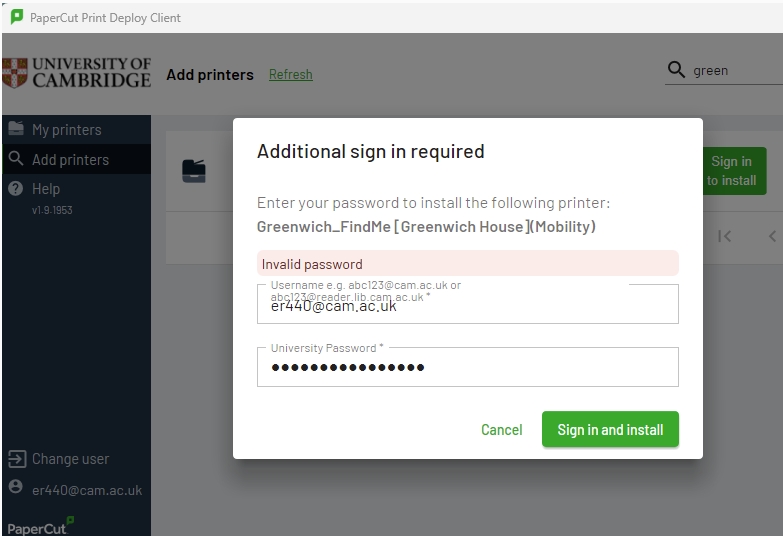Click Sign in and install
Screen dimensions: 783x536
610,430
